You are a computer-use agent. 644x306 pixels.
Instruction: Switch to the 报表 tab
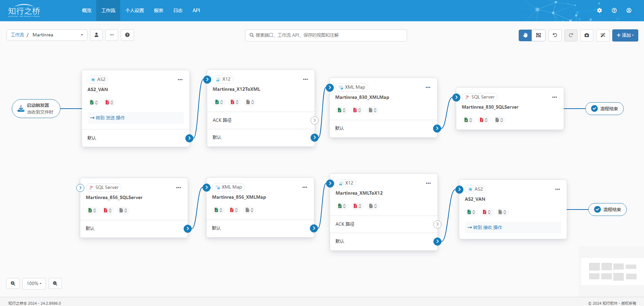158,10
